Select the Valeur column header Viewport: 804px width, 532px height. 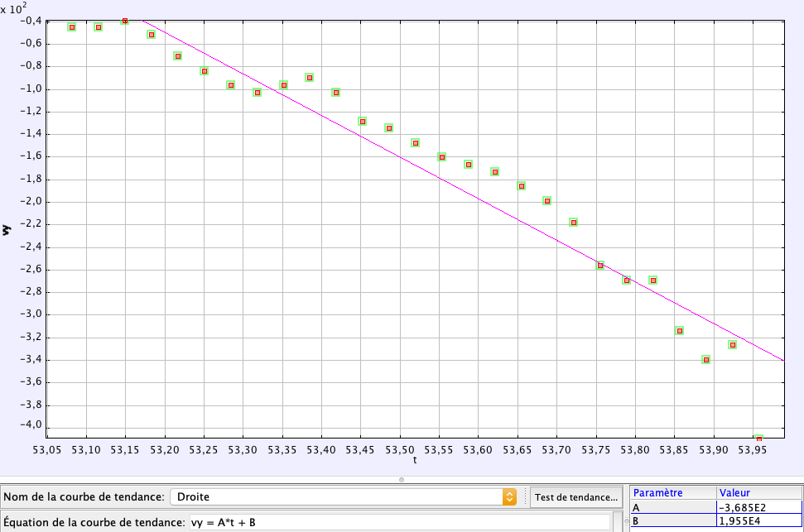coord(758,492)
